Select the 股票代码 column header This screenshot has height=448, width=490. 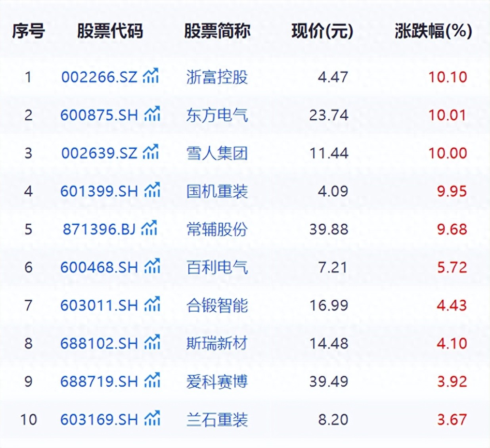[x=110, y=31]
